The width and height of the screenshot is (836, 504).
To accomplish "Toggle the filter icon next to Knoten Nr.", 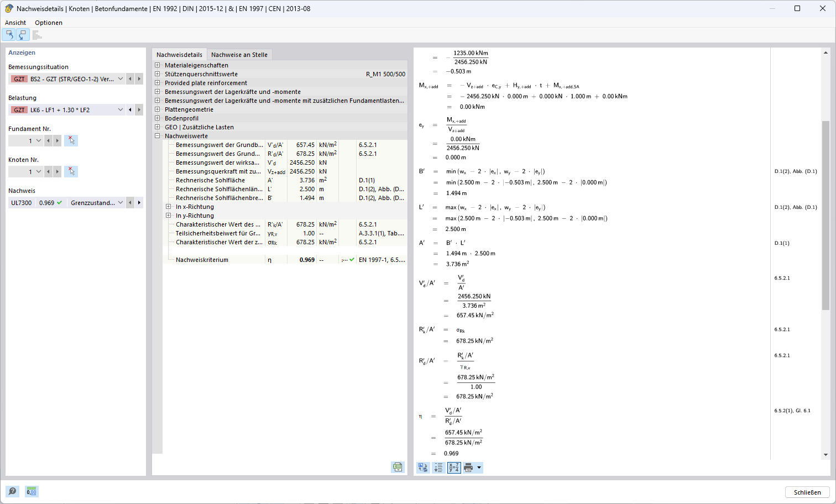I will pyautogui.click(x=71, y=171).
